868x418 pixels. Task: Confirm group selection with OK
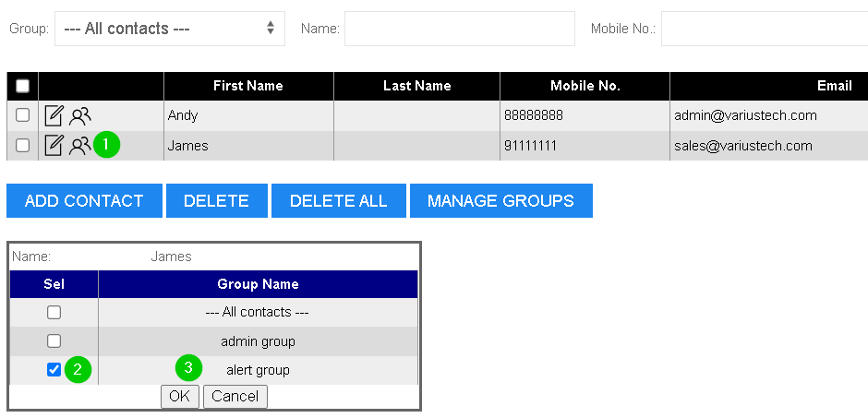coord(180,397)
